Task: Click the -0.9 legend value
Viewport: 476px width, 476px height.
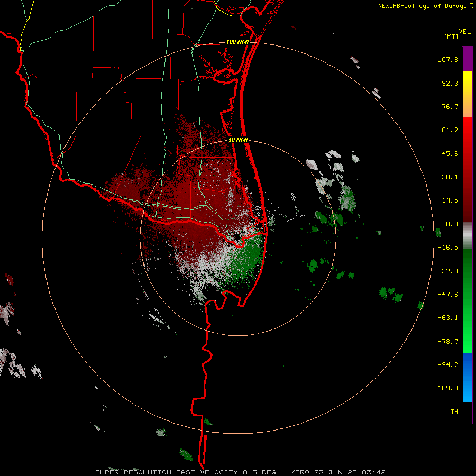Action: pos(450,224)
